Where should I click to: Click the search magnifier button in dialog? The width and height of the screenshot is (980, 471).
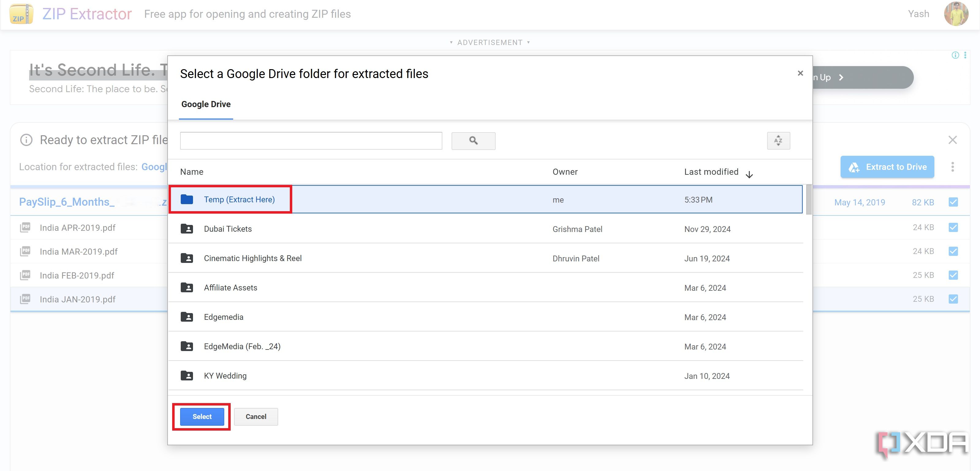[473, 141]
